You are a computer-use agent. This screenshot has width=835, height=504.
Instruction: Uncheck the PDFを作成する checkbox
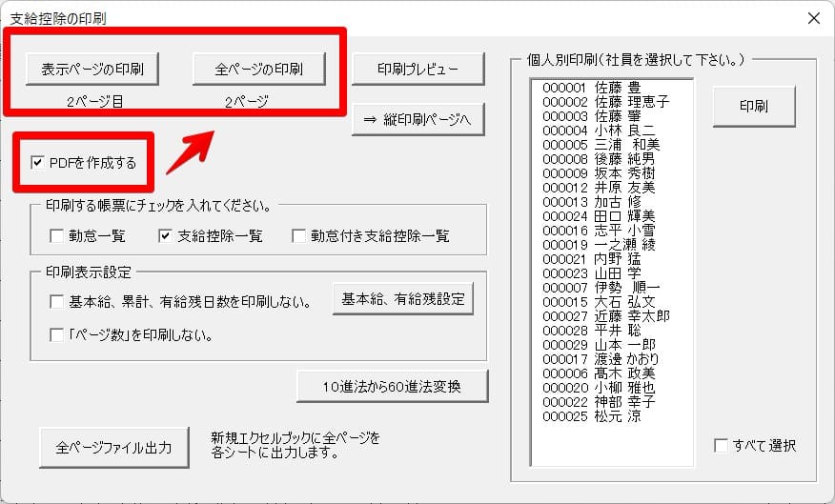(x=38, y=163)
